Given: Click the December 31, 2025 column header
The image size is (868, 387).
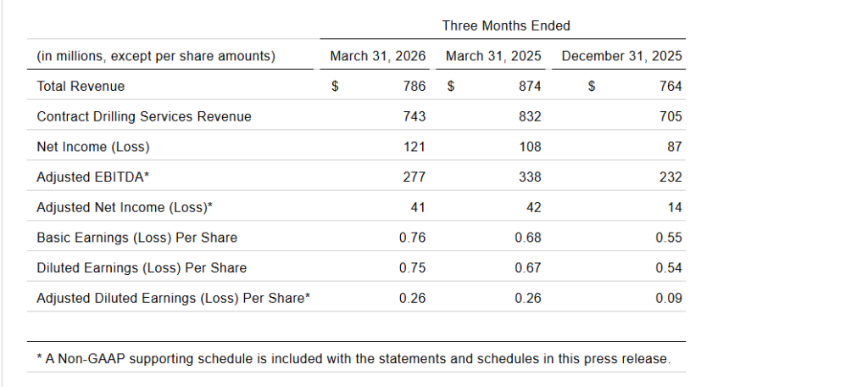Looking at the screenshot, I should 621,56.
